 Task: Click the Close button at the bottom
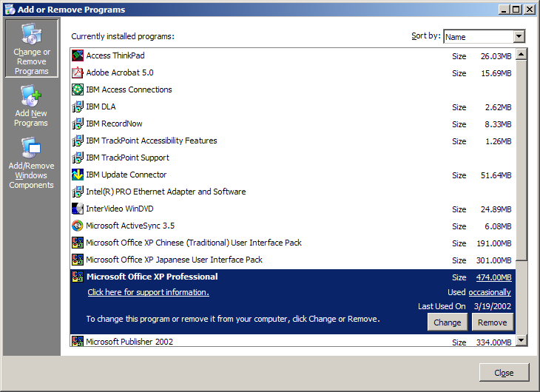(x=504, y=373)
